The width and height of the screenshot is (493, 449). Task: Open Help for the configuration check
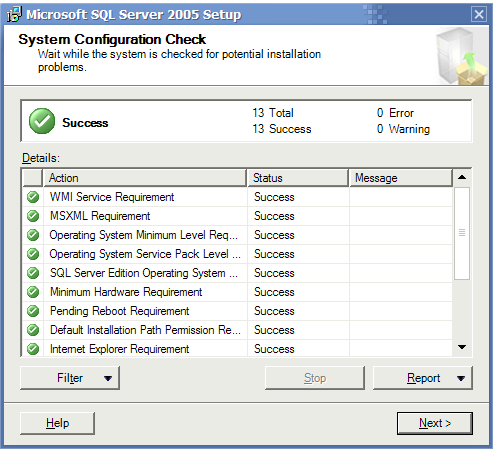point(57,423)
